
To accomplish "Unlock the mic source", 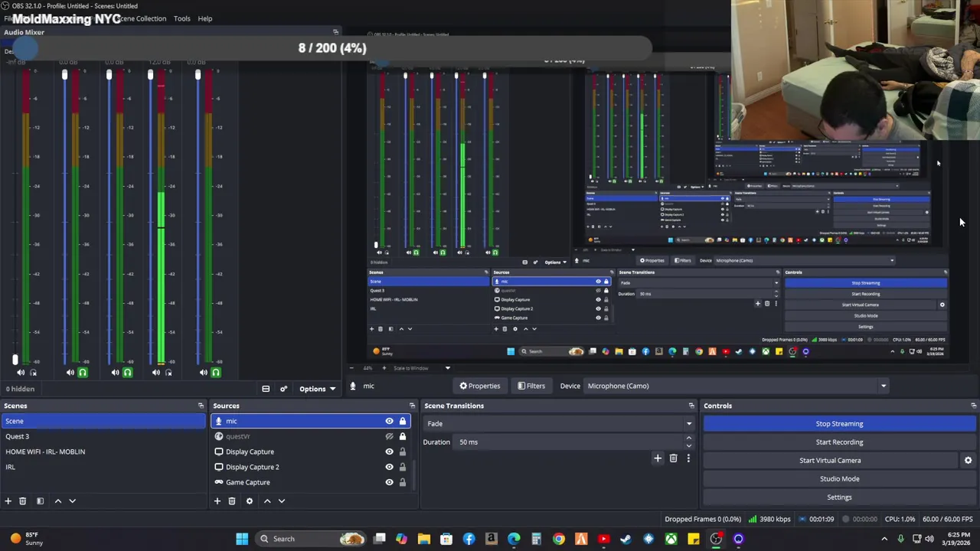I will click(402, 421).
